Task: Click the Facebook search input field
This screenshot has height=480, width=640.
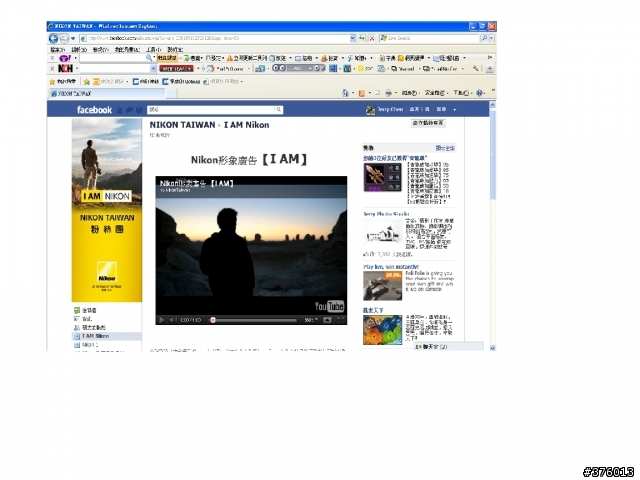Action: (x=211, y=109)
